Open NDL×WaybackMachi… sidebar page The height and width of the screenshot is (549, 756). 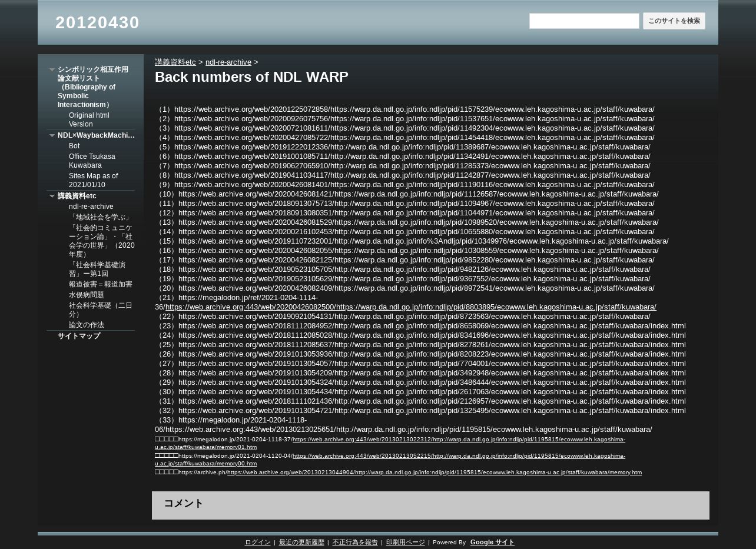96,136
